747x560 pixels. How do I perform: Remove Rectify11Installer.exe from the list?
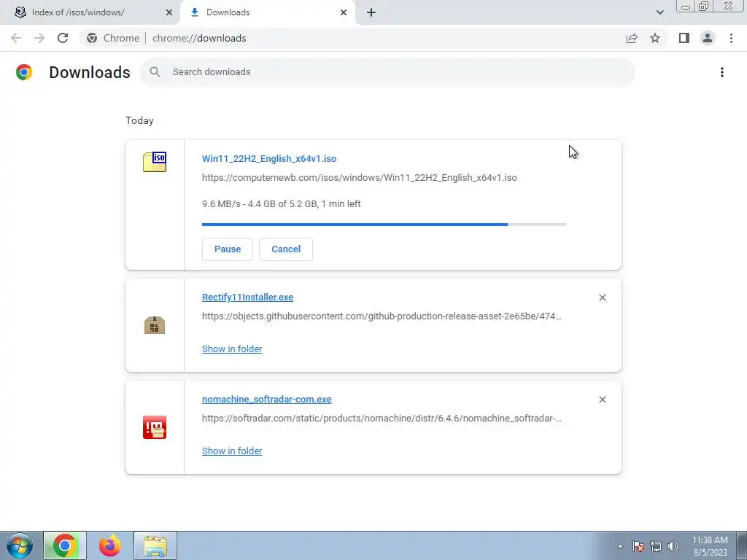[603, 297]
